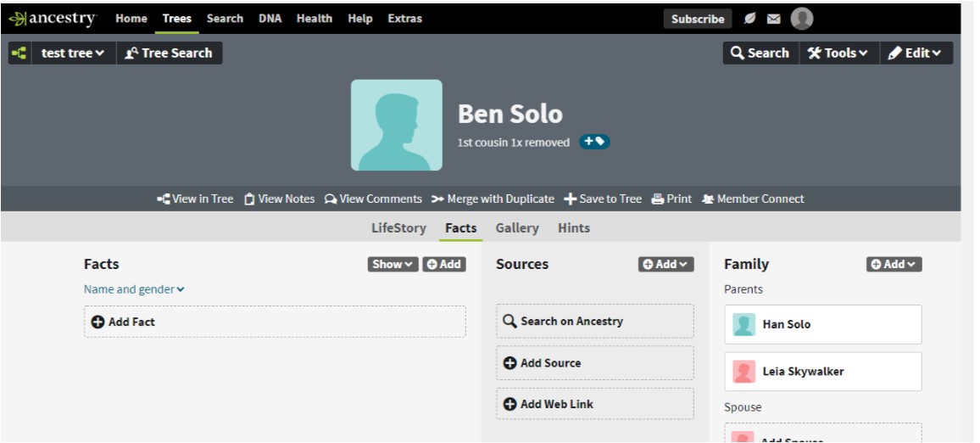Viewport: 980px width, 443px height.
Task: Expand the Add dropdown in Family
Action: point(894,264)
